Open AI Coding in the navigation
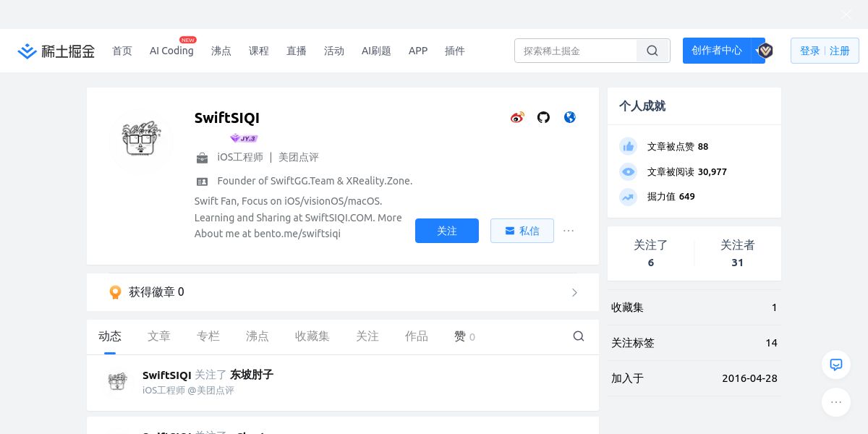Viewport: 868px width, 434px height. (171, 51)
